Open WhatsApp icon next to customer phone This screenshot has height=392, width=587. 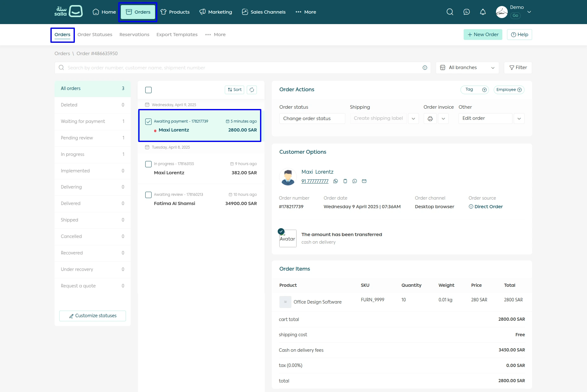[336, 181]
